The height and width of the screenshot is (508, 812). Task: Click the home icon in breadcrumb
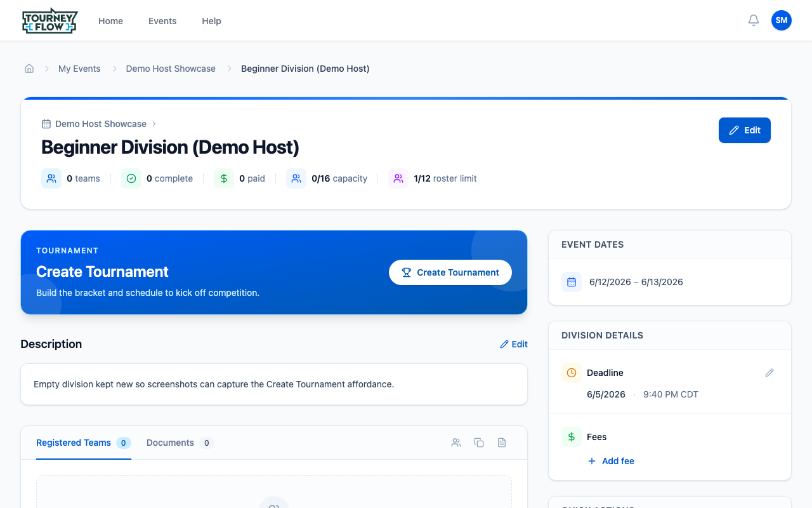(29, 69)
